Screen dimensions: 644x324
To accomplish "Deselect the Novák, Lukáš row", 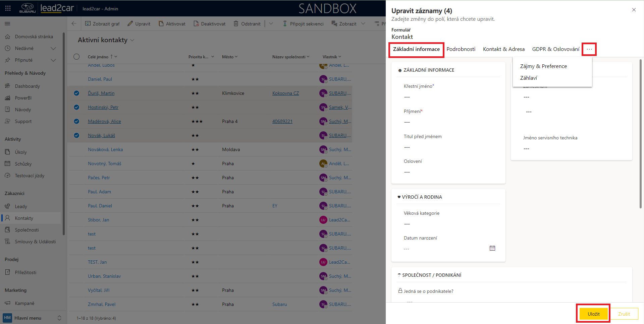I will point(76,135).
